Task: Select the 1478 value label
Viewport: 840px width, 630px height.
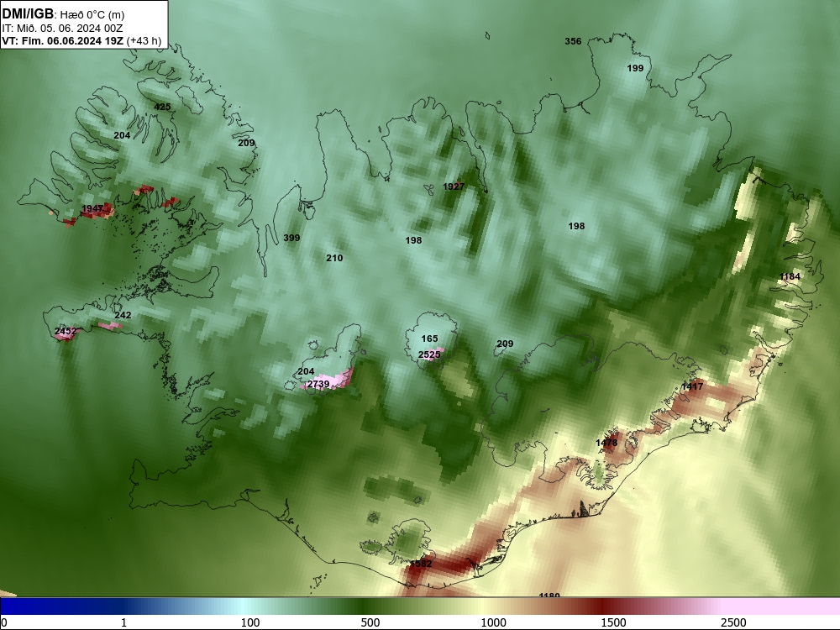Action: [606, 443]
